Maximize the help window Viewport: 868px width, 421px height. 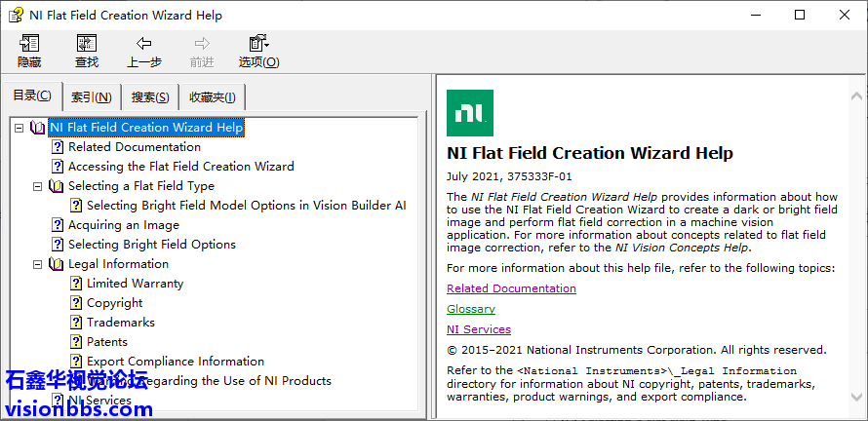pos(800,15)
